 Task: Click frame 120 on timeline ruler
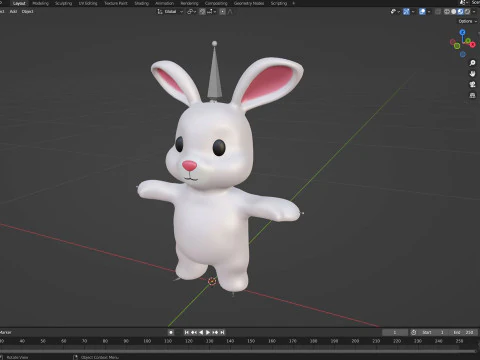click(x=189, y=341)
